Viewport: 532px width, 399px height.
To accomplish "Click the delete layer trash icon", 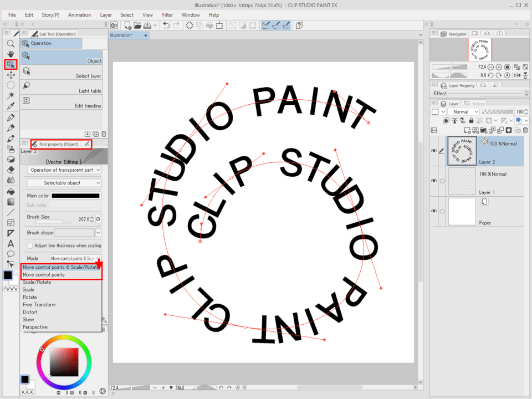I will click(x=525, y=130).
